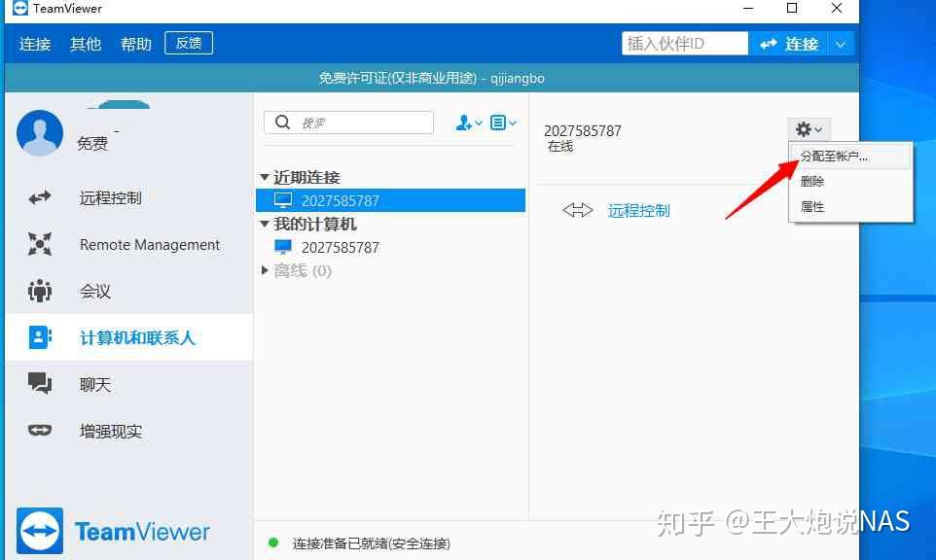
Task: Click the TeamViewer logo in the bottom left
Action: coord(41,531)
